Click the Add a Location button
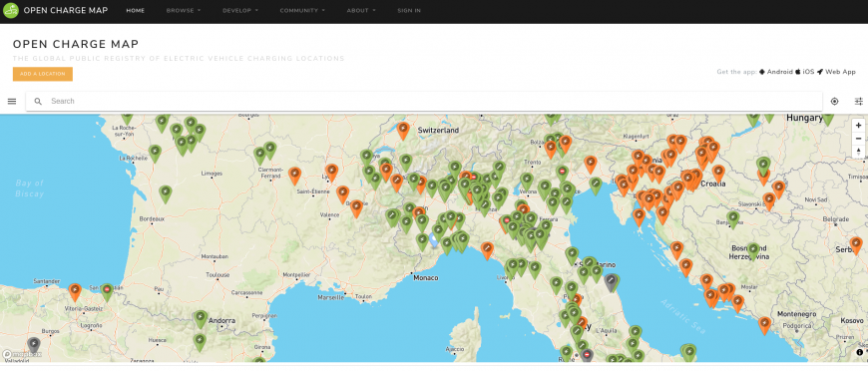868x371 pixels. (43, 74)
